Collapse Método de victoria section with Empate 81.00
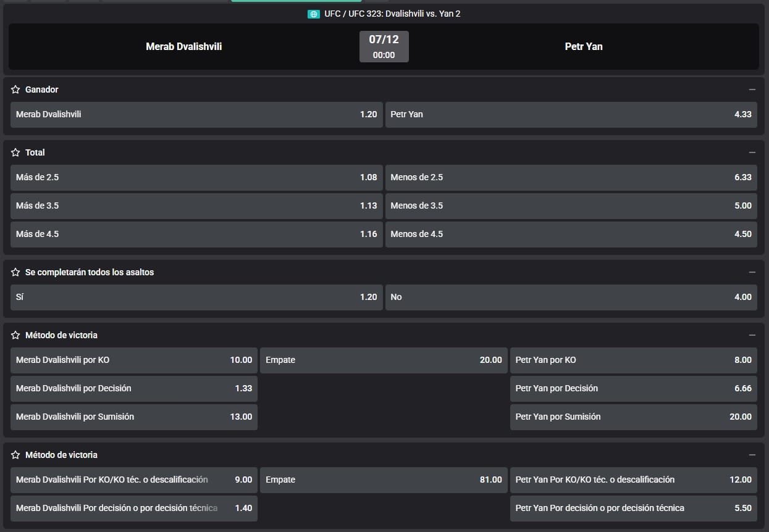The height and width of the screenshot is (532, 769). (x=752, y=455)
